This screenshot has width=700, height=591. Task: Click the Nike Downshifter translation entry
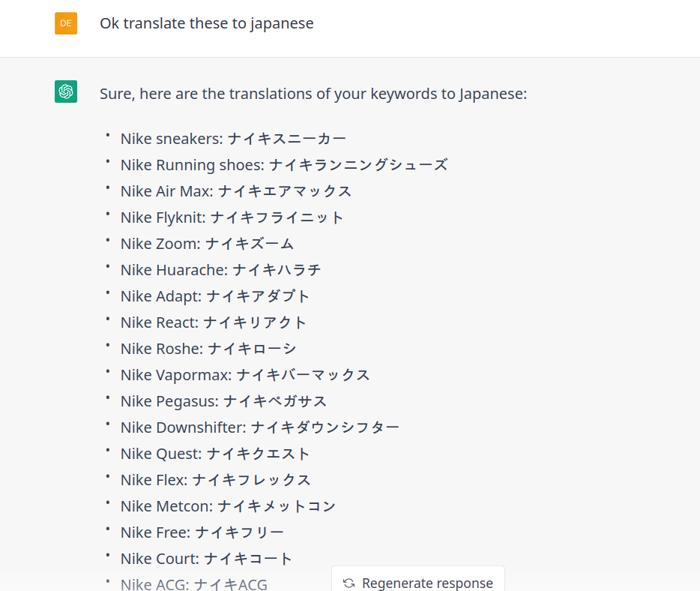(260, 427)
